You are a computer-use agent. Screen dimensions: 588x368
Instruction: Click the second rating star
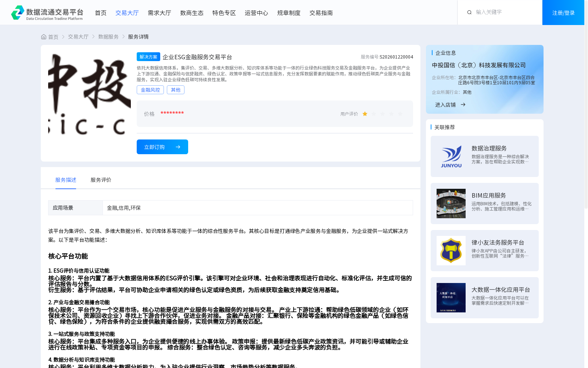(374, 114)
